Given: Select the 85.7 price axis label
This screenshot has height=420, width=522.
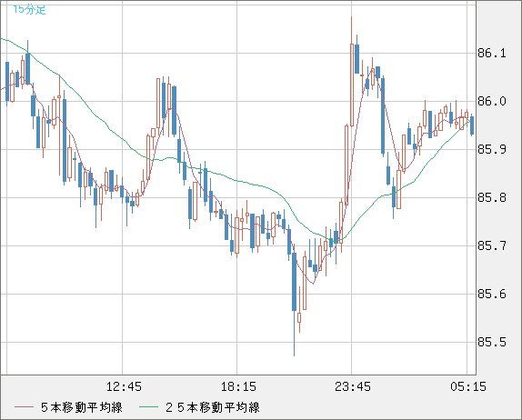Looking at the screenshot, I should (492, 246).
